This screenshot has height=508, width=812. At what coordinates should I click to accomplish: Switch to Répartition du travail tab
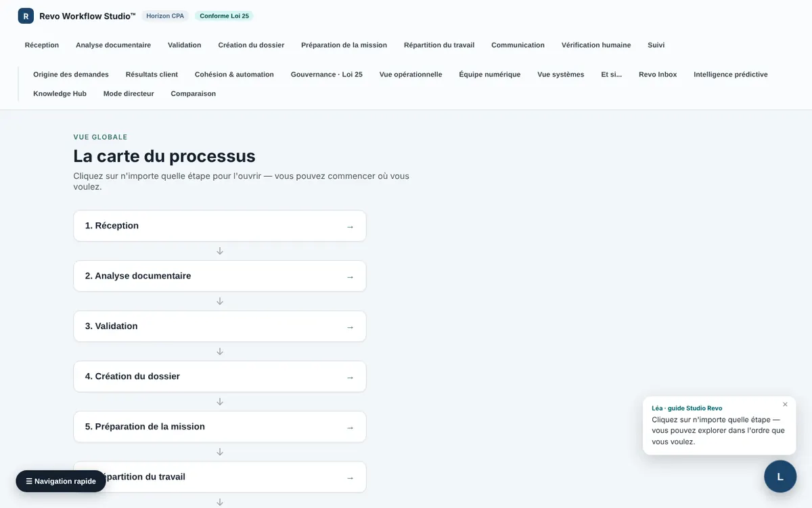(x=439, y=45)
